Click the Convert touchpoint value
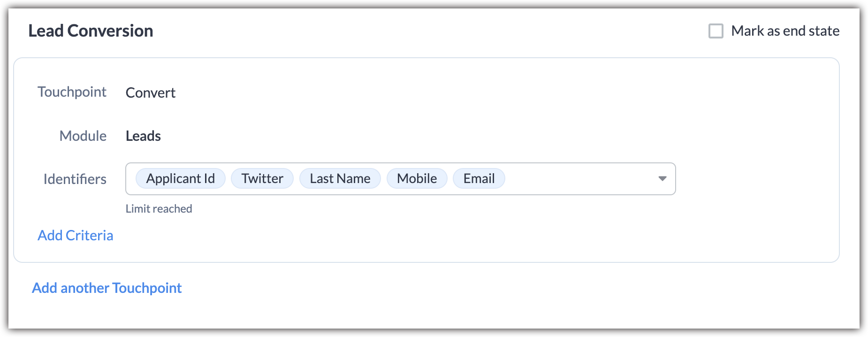Screen dimensions: 868x337 click(150, 93)
